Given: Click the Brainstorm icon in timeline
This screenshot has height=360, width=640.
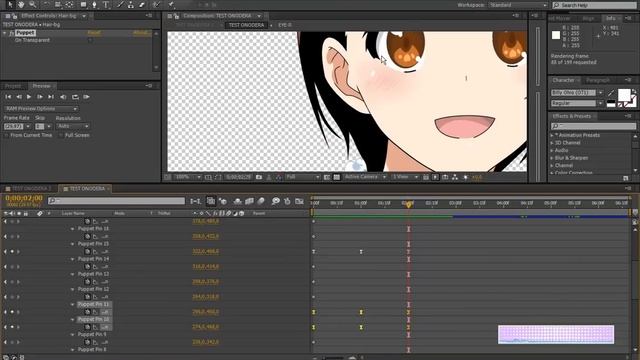Looking at the screenshot, I should pyautogui.click(x=276, y=201).
